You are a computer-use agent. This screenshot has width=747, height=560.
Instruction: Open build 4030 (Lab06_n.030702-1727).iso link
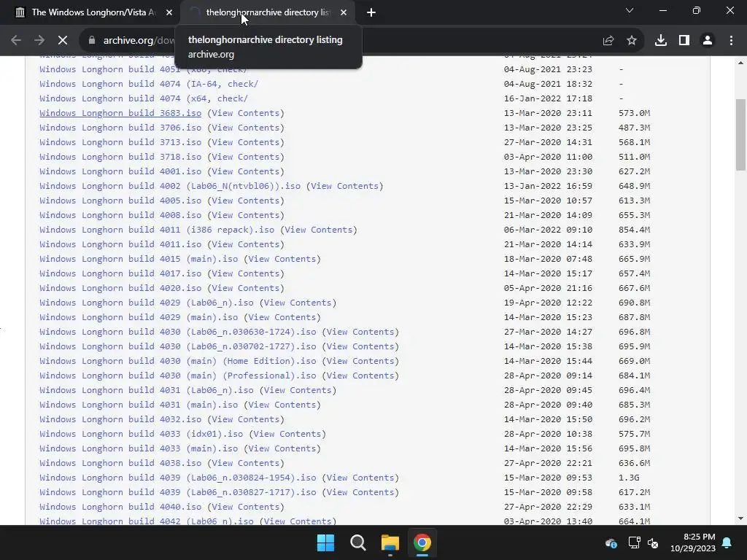(178, 346)
